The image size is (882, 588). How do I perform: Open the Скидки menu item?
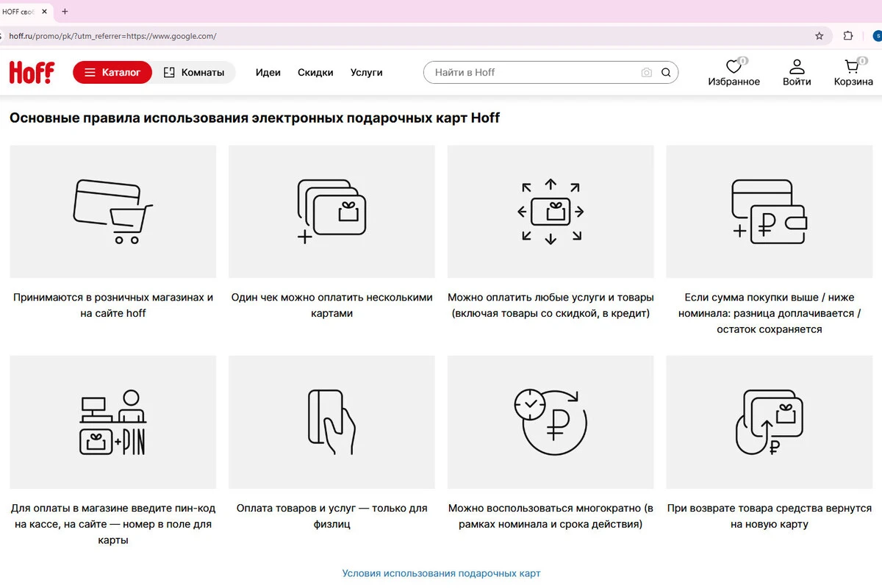point(315,72)
